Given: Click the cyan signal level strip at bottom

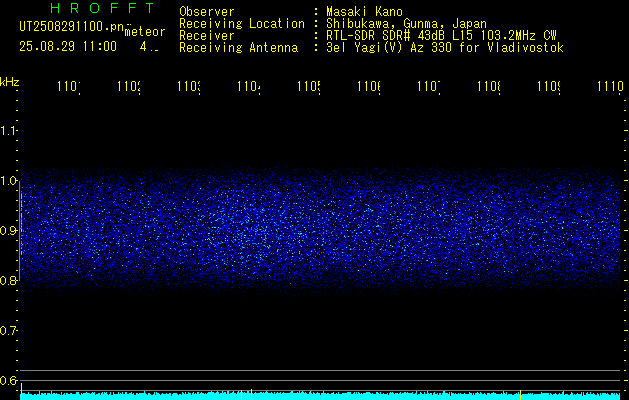Looking at the screenshot, I should 320,396.
